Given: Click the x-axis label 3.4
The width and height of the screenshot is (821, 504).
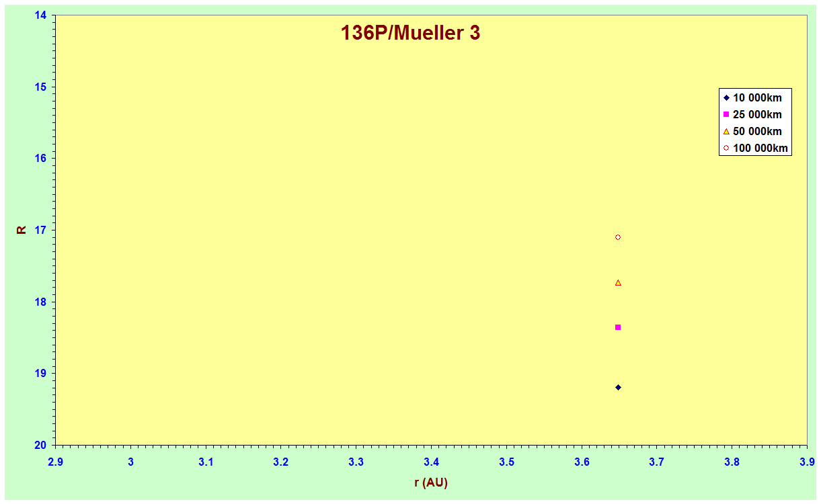Looking at the screenshot, I should coord(431,462).
